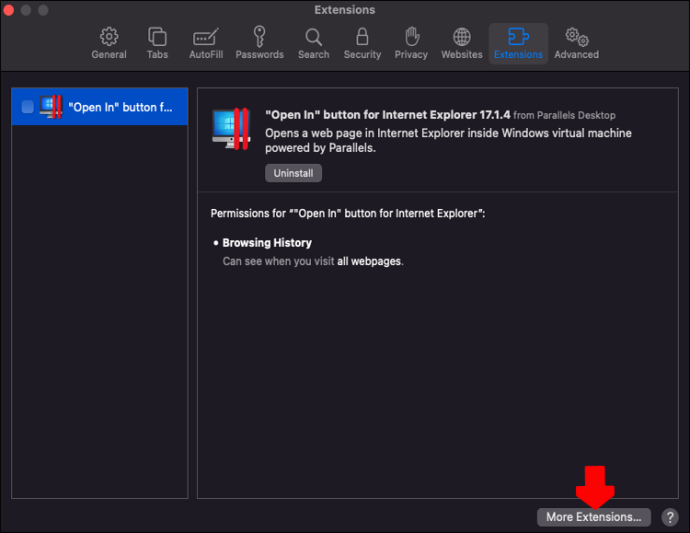Click the Permissions for "Open In" button label
Image resolution: width=690 pixels, height=533 pixels.
pyautogui.click(x=348, y=213)
